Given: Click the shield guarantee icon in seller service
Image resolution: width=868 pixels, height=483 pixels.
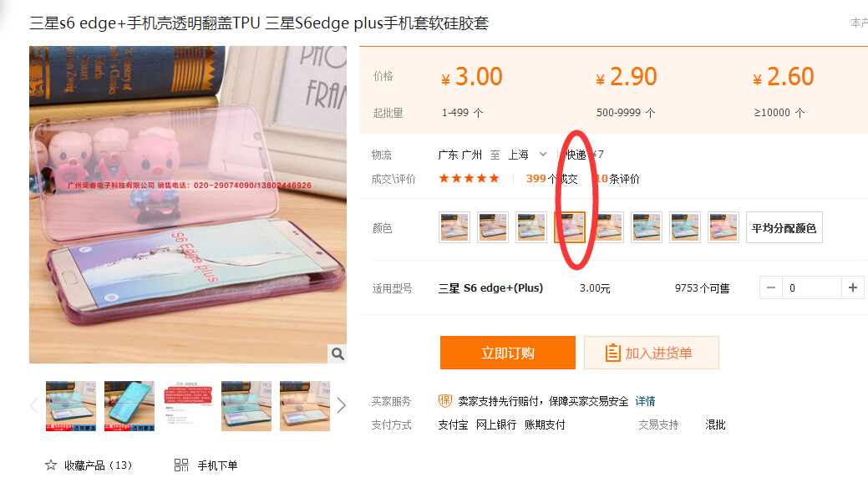Looking at the screenshot, I should [445, 401].
